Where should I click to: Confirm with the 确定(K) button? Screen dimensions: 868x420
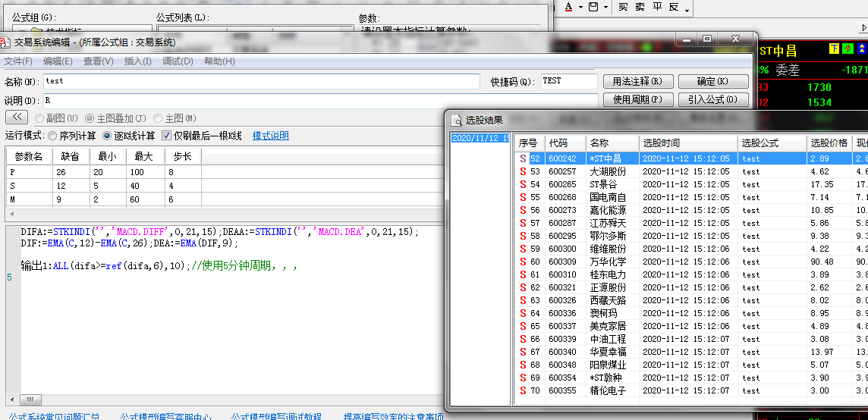(x=713, y=81)
